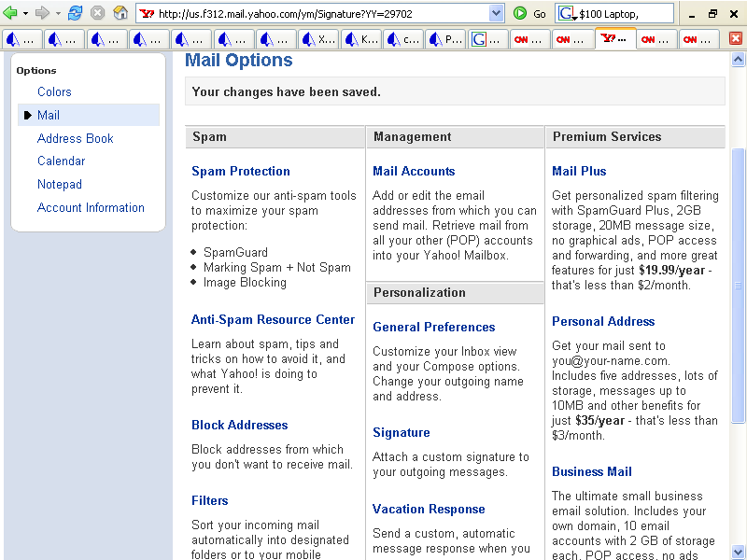
Task: Open Account Information link
Action: 91,207
